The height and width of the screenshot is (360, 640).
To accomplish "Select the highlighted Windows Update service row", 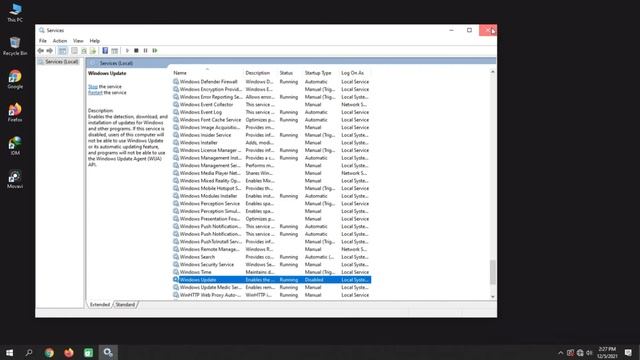I will pyautogui.click(x=271, y=280).
